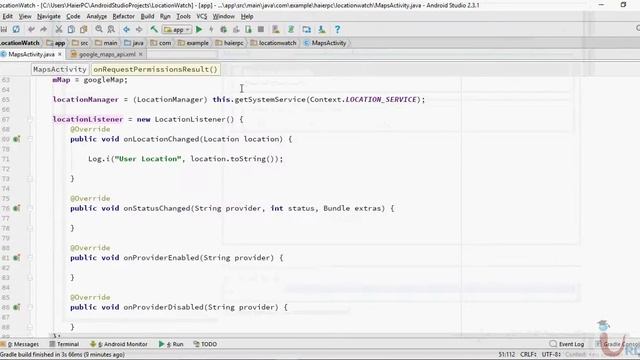Viewport: 640px width, 360px height.
Task: Click override gutter icon beside onProviderEnabled
Action: (x=17, y=258)
